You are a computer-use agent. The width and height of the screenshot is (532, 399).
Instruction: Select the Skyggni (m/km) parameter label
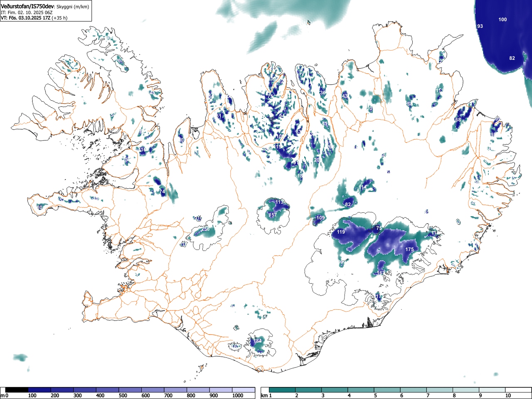(x=72, y=7)
